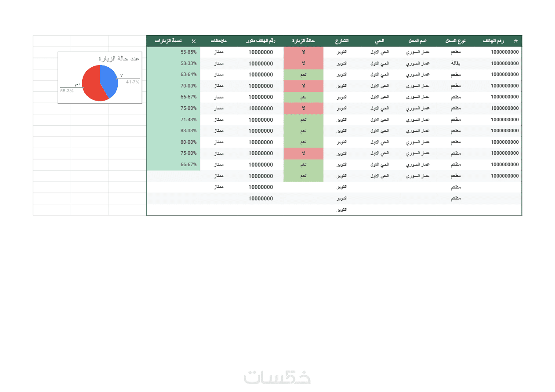The height and width of the screenshot is (392, 555).
Task: Click the ملاحظات column header
Action: coord(218,41)
